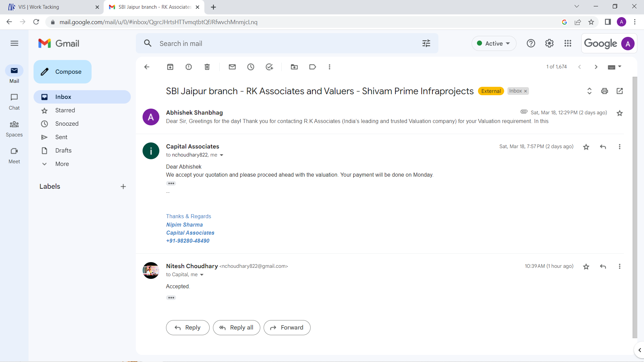Switch to Mail in the left rail
Viewport: 644px width, 362px height.
[x=14, y=74]
